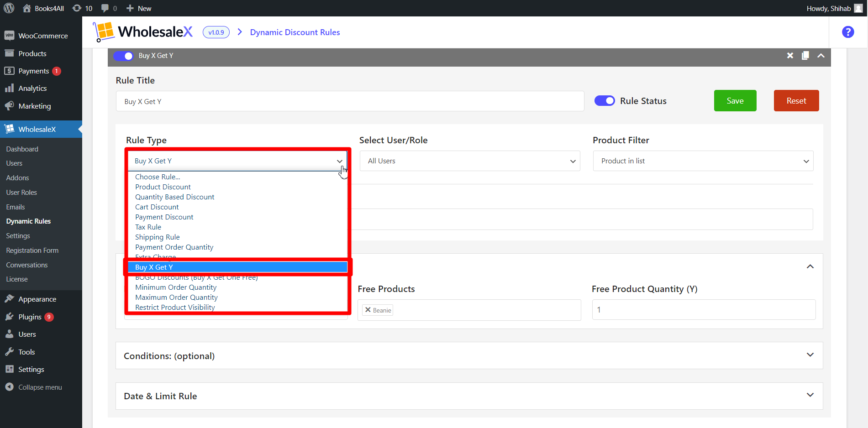Open the WooCommerce sidebar menu

pyautogui.click(x=41, y=36)
